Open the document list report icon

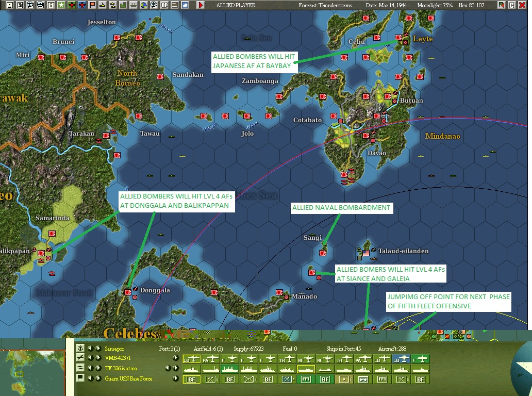[x=20, y=5]
